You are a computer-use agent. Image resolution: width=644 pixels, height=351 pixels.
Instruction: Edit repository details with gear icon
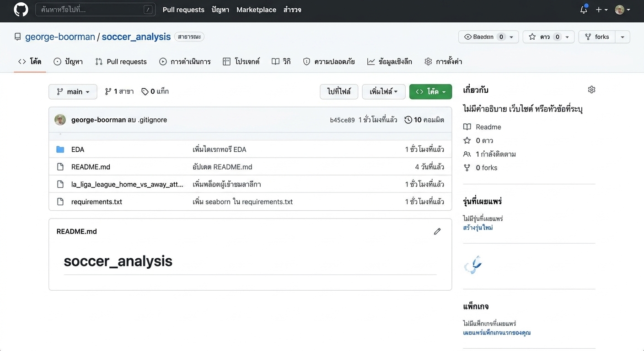point(591,90)
